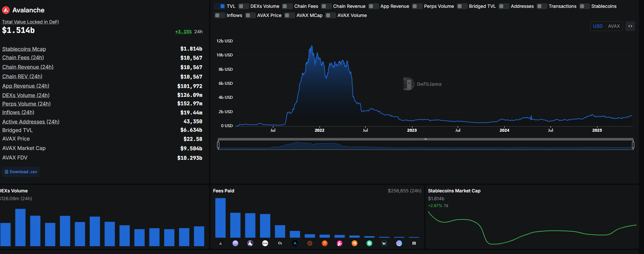Click the left handle of chart range slider
Viewport: 644px width, 254px height.
coord(218,144)
